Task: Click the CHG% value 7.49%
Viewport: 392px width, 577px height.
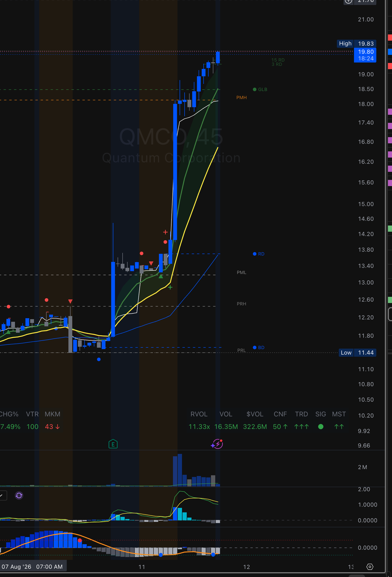Action: coord(10,427)
